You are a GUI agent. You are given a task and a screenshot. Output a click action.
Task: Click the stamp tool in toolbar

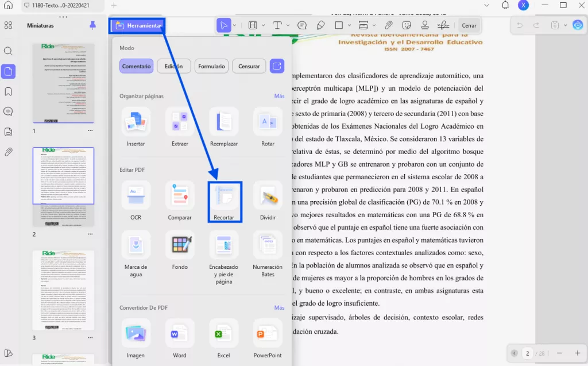[x=425, y=25]
